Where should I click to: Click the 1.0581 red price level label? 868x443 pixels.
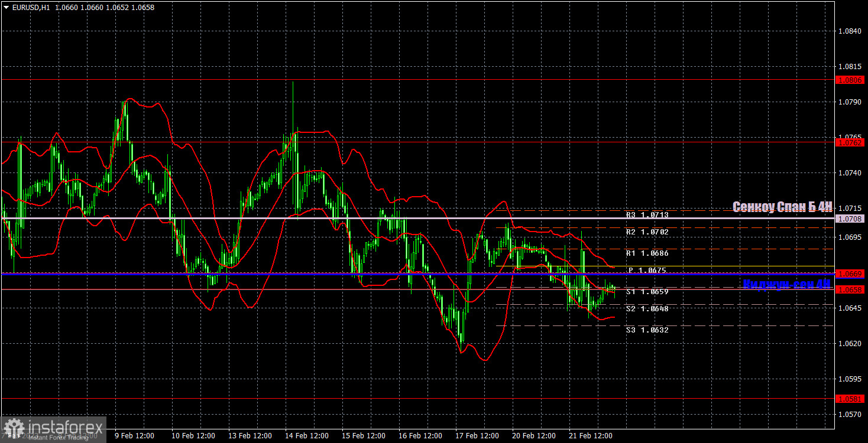click(x=850, y=399)
